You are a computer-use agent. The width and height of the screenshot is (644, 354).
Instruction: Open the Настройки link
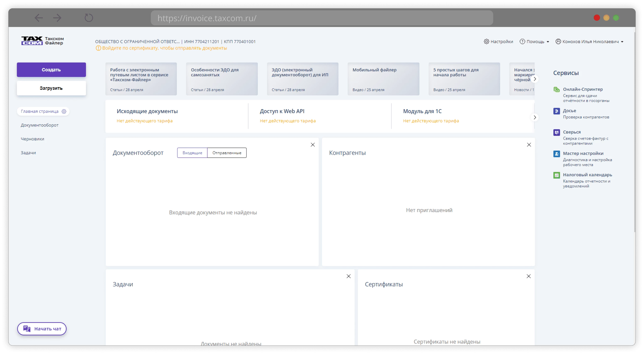pyautogui.click(x=501, y=42)
